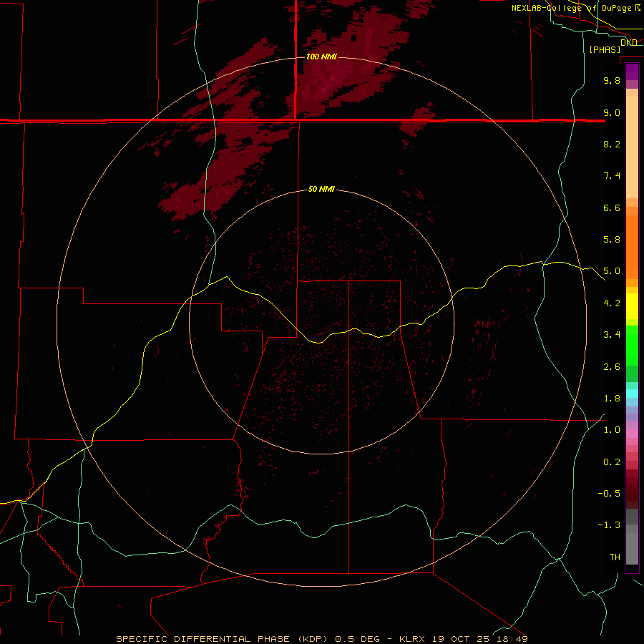Click the 100 NMI range ring label
This screenshot has width=644, height=644.
[x=321, y=57]
